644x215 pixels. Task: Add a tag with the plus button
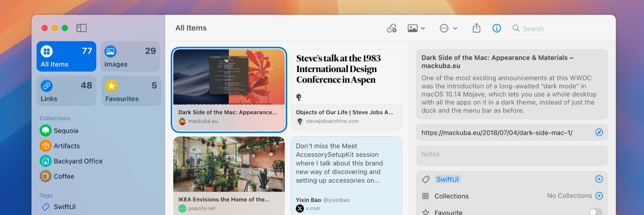pos(599,179)
